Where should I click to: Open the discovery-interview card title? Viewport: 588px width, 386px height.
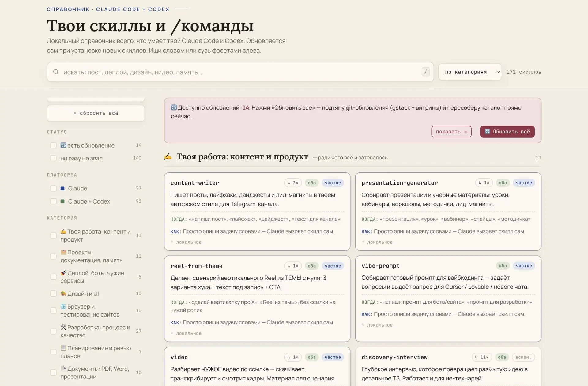394,357
